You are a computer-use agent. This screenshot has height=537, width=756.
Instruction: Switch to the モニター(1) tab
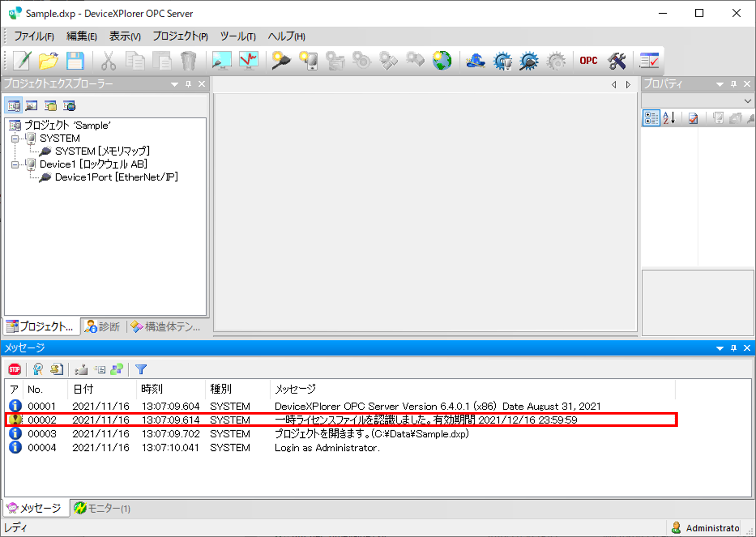coord(102,508)
